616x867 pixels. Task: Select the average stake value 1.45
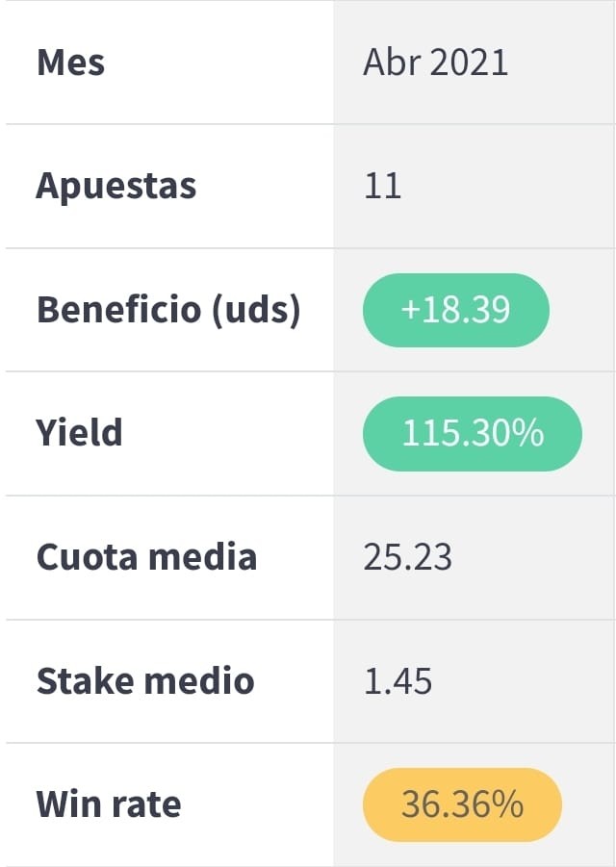click(398, 680)
